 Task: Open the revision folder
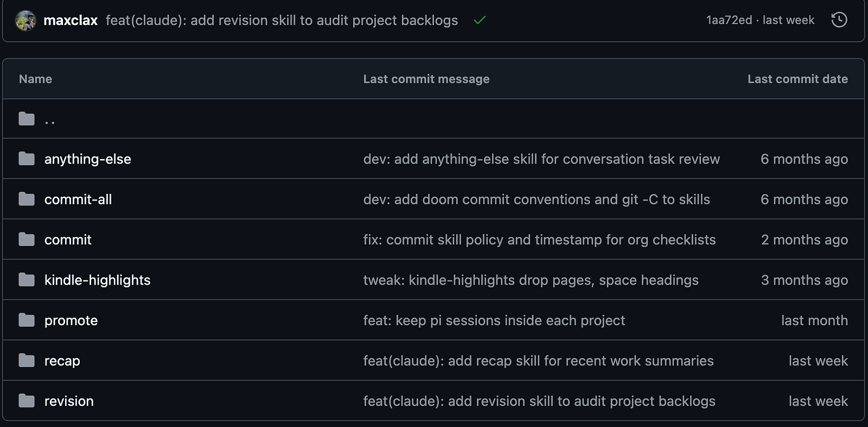pos(69,401)
